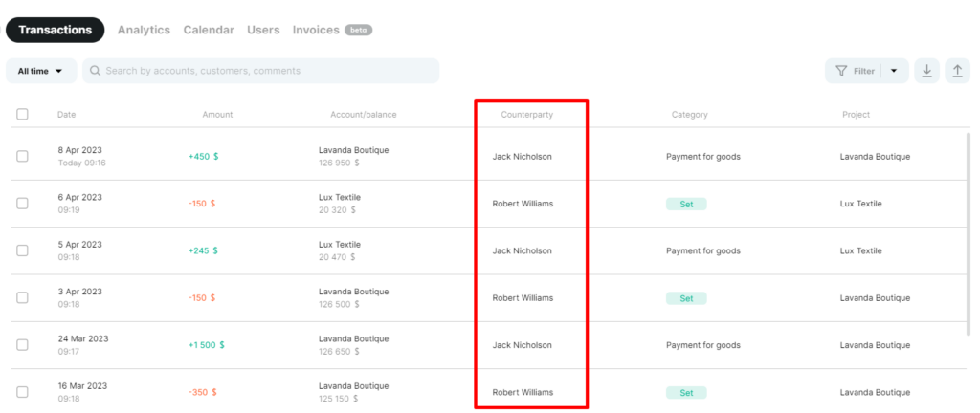Select the 16 Mar 2023 row checkbox
The height and width of the screenshot is (413, 980).
(x=23, y=392)
